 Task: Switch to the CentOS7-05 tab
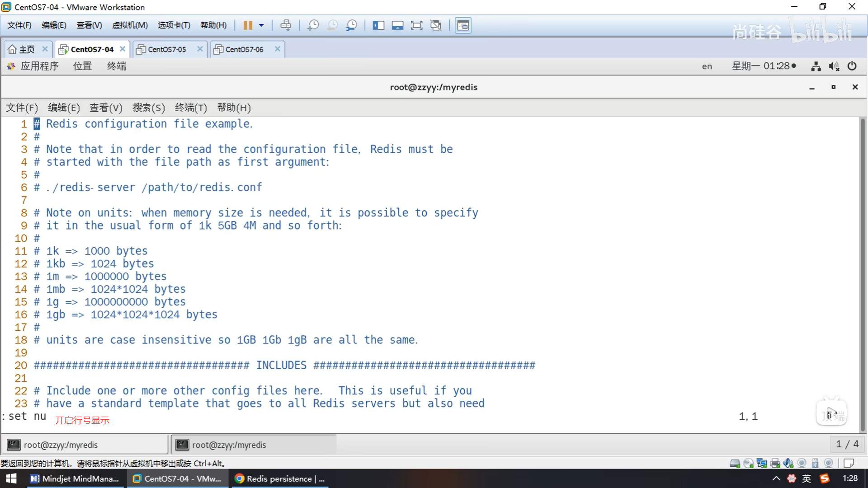167,49
